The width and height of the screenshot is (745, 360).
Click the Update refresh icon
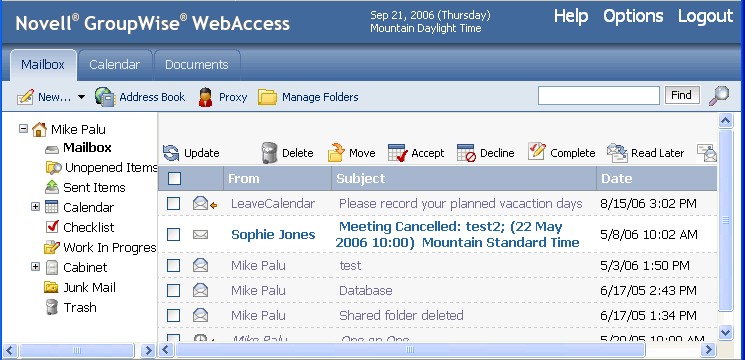(x=171, y=153)
